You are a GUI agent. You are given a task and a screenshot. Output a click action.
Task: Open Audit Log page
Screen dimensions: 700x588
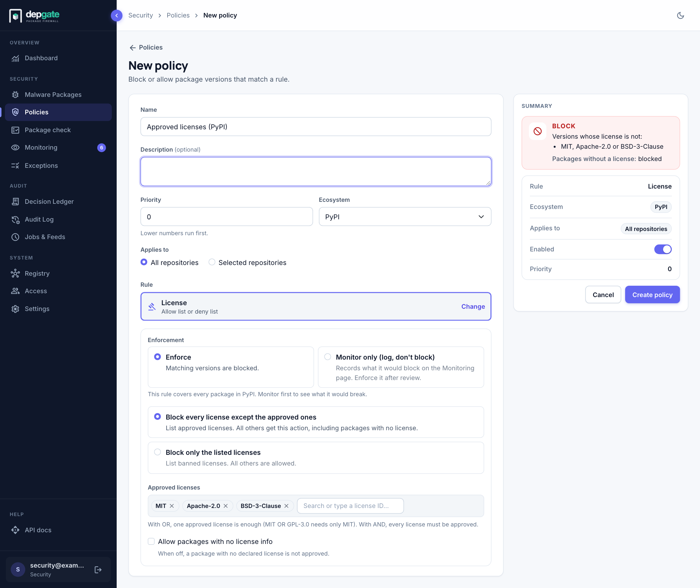58,219
